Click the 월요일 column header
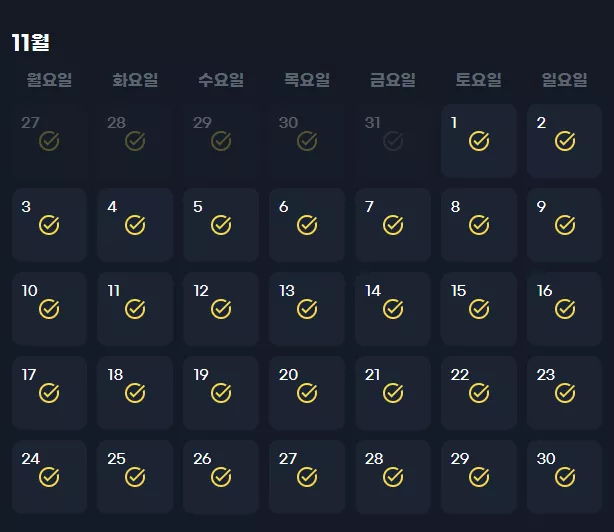614x532 pixels. click(x=49, y=80)
